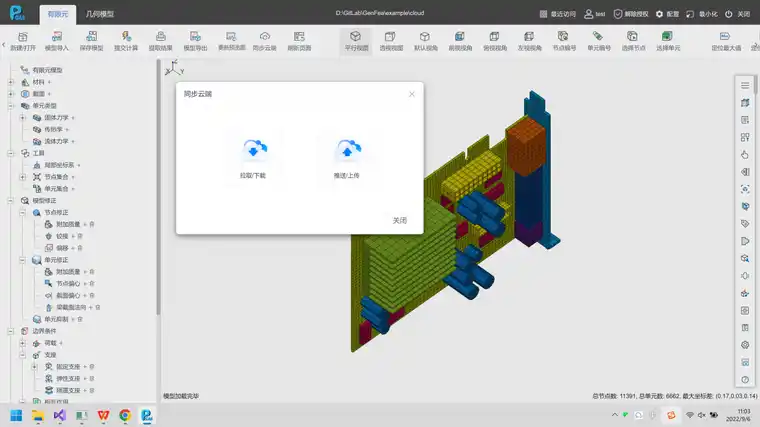
Task: Click the 节点编号 toolbar icon
Action: [x=564, y=40]
